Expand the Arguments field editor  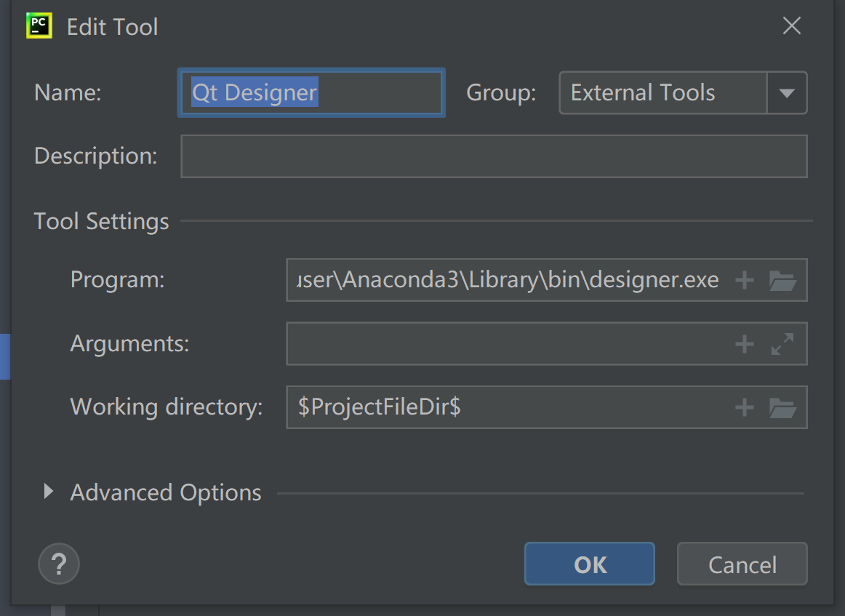782,344
